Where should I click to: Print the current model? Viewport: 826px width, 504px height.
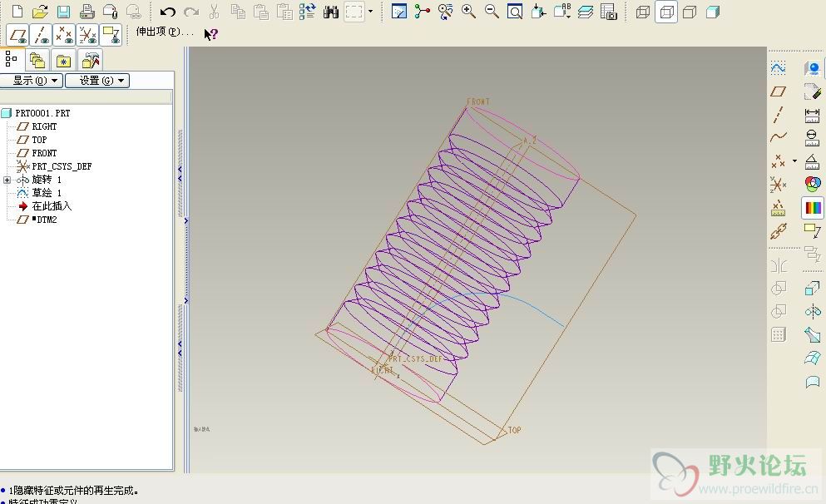87,11
